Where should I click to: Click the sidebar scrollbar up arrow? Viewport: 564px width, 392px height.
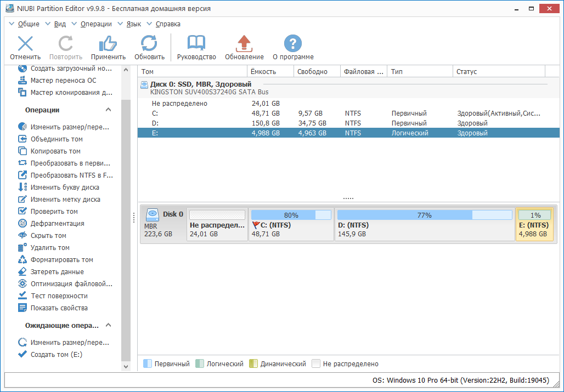(x=126, y=70)
